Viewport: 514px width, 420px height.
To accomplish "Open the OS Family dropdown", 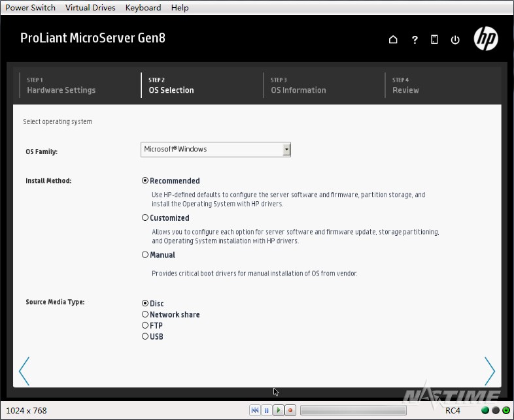I will (x=216, y=150).
